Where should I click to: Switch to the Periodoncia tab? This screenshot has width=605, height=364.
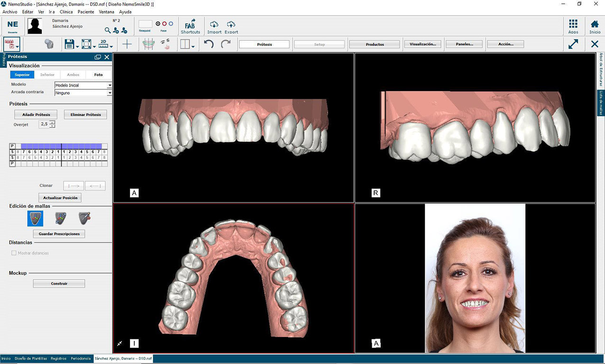(80, 359)
